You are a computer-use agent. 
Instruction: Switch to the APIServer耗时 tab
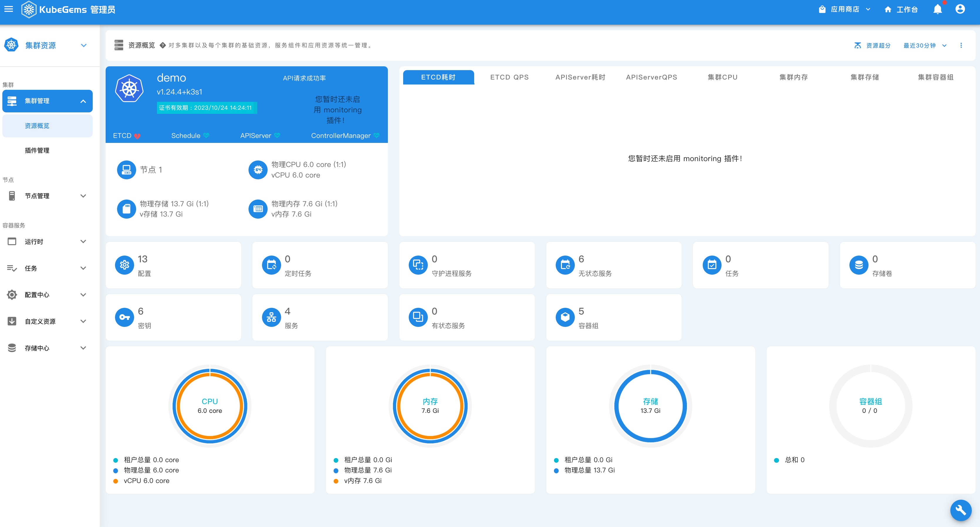[x=580, y=77]
